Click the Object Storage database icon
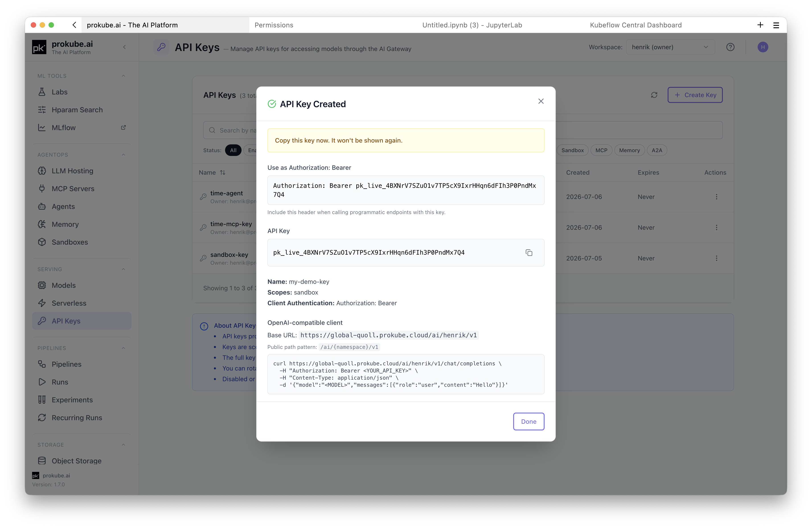812x528 pixels. [x=42, y=461]
